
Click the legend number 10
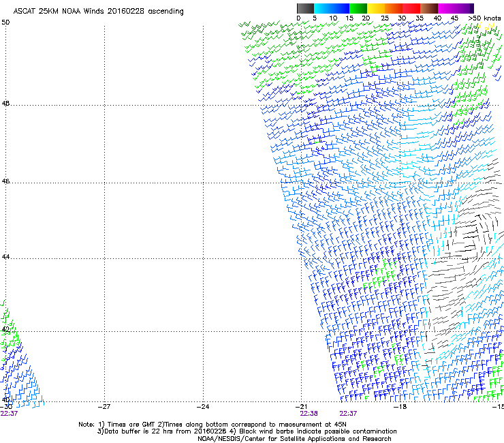(x=333, y=18)
